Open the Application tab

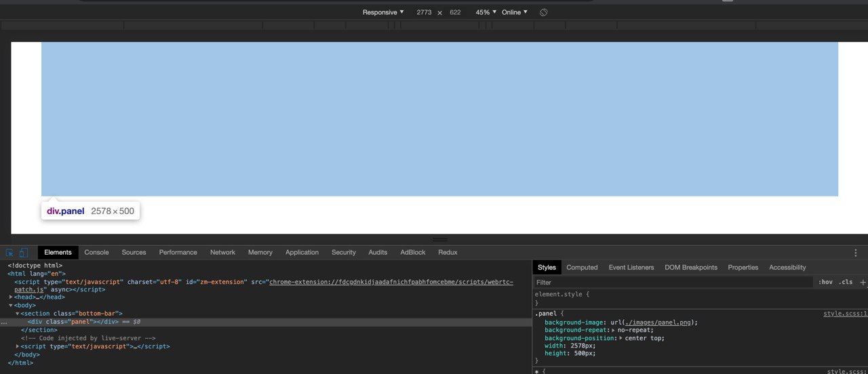[302, 252]
